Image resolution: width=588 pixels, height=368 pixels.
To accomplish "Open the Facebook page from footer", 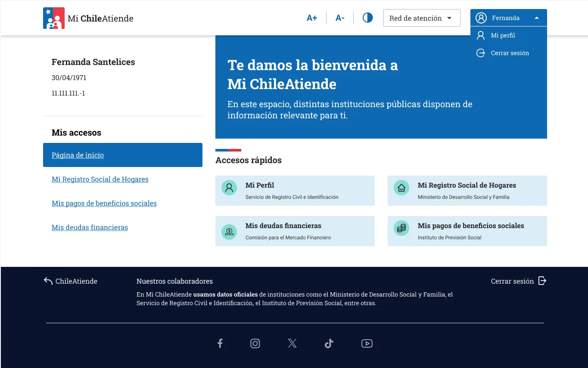I will point(220,343).
